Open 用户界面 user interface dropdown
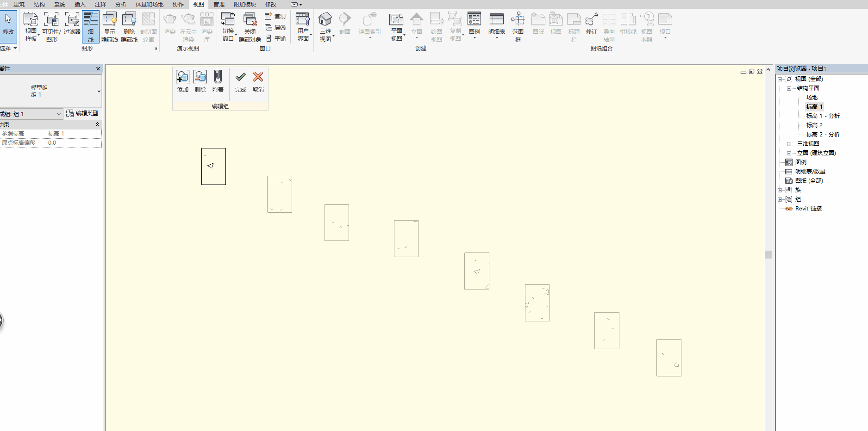Image resolution: width=868 pixels, height=431 pixels. 303,27
